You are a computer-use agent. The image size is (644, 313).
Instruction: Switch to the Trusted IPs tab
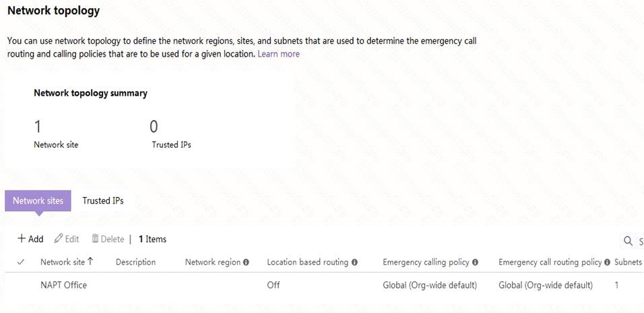coord(103,200)
